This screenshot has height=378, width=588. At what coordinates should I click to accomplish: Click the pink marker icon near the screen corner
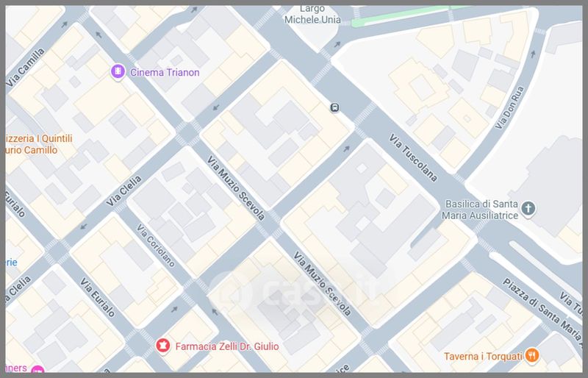pyautogui.click(x=37, y=369)
